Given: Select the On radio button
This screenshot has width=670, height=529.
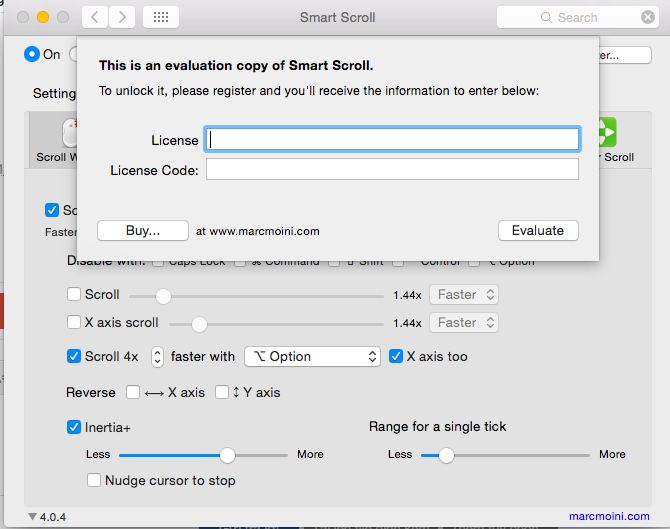Looking at the screenshot, I should pyautogui.click(x=32, y=54).
